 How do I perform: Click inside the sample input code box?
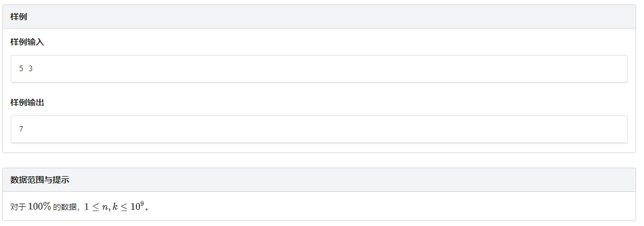coord(319,68)
